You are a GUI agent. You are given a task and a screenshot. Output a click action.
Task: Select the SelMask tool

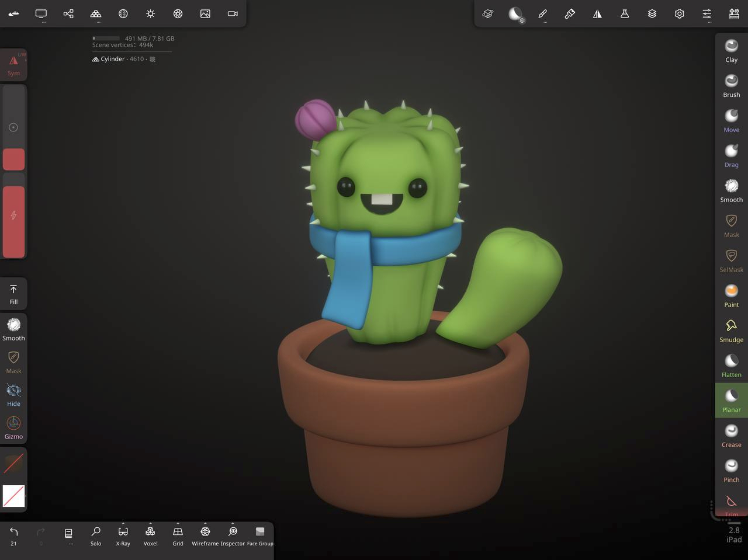[x=731, y=260]
